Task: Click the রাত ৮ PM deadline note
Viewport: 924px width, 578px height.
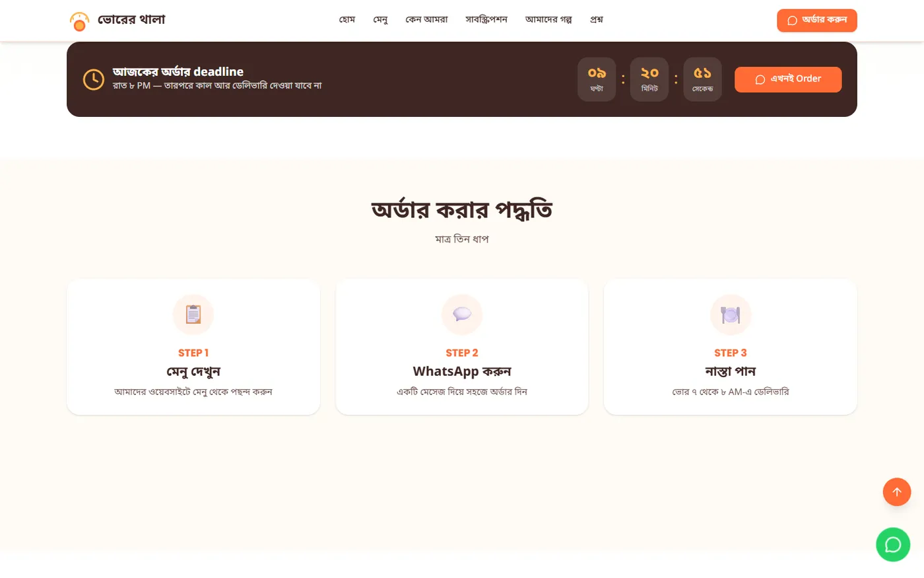Action: (217, 86)
